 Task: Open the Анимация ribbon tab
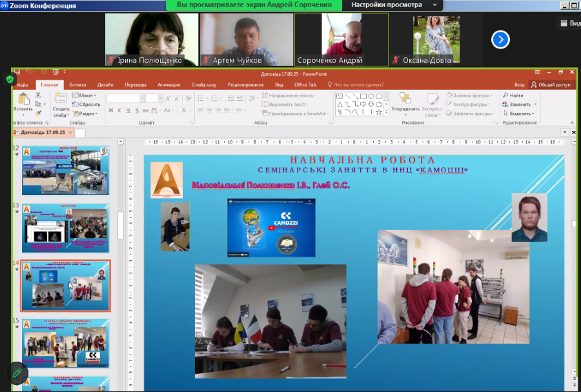coord(168,85)
